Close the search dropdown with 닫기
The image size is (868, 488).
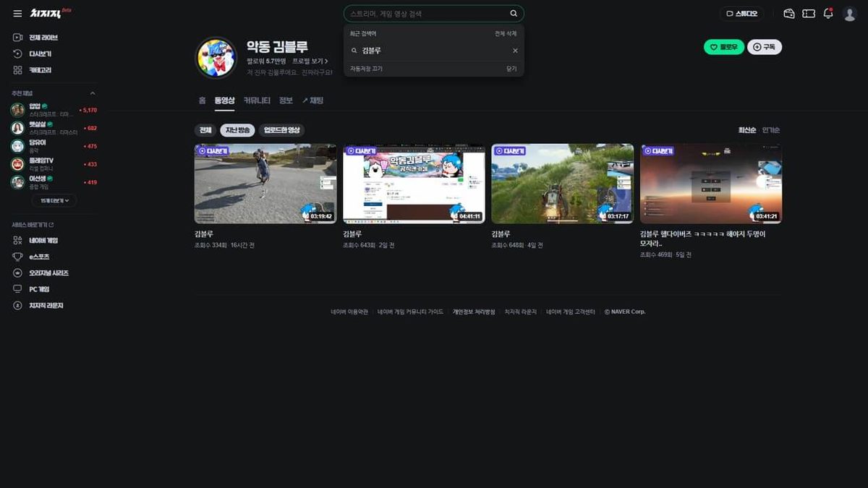click(x=511, y=69)
